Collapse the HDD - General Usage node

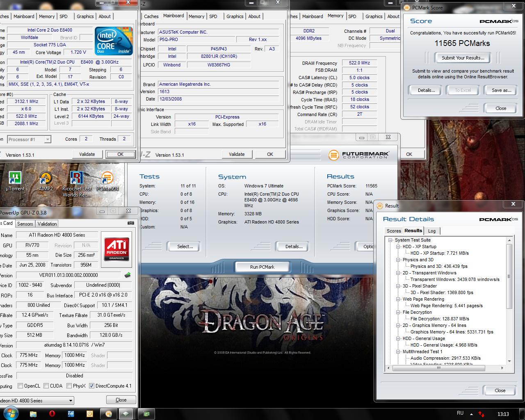tap(398, 339)
